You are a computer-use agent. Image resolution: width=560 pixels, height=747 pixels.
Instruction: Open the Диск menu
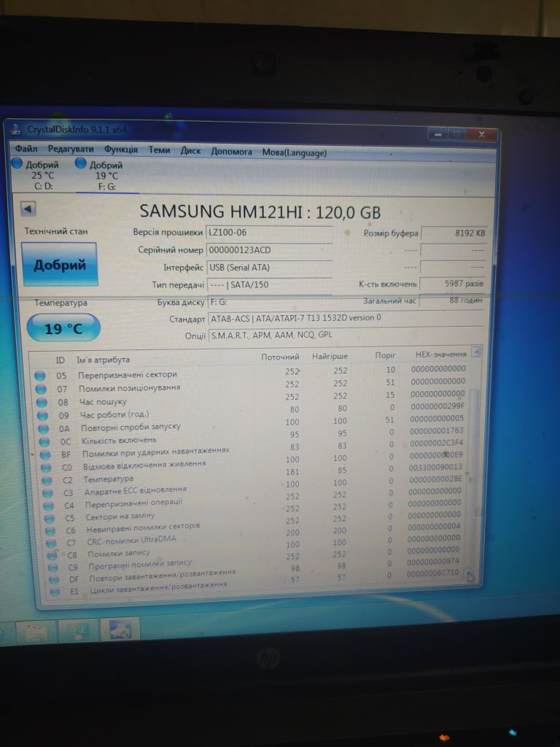[190, 150]
